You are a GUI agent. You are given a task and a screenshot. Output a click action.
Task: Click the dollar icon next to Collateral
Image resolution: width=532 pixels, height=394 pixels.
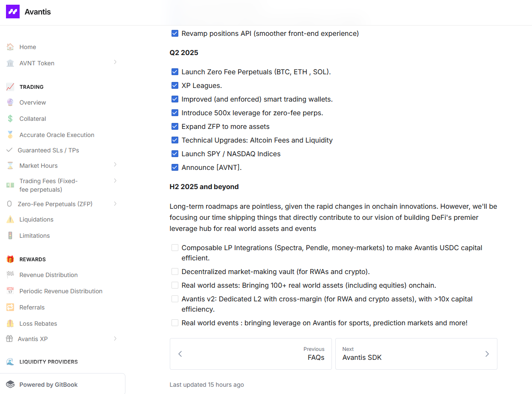pos(10,119)
